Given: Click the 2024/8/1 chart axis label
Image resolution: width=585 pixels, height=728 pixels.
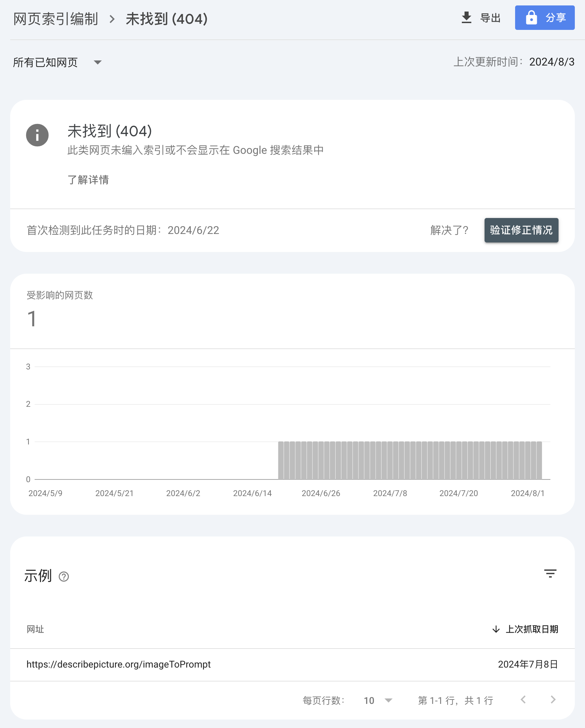Looking at the screenshot, I should (528, 493).
